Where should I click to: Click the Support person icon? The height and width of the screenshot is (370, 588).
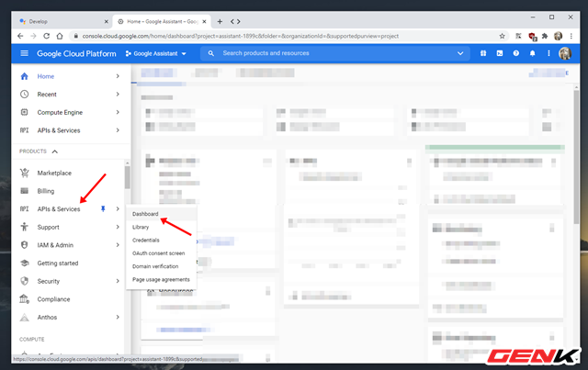25,227
